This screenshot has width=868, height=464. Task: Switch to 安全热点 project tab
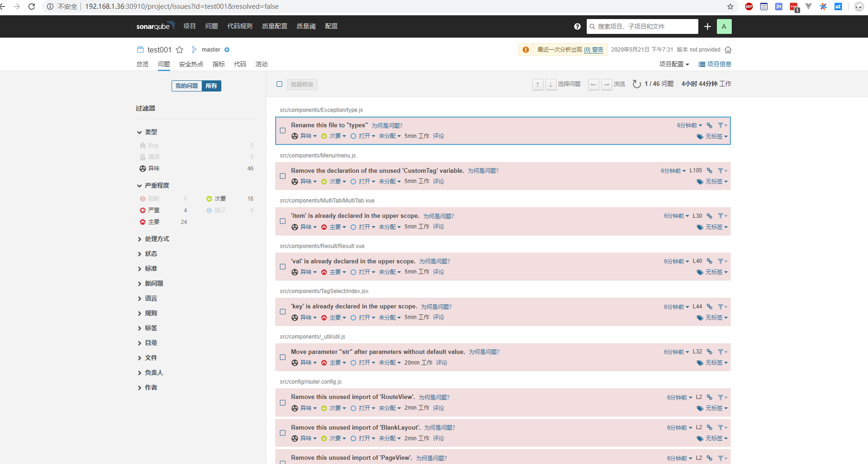[191, 64]
